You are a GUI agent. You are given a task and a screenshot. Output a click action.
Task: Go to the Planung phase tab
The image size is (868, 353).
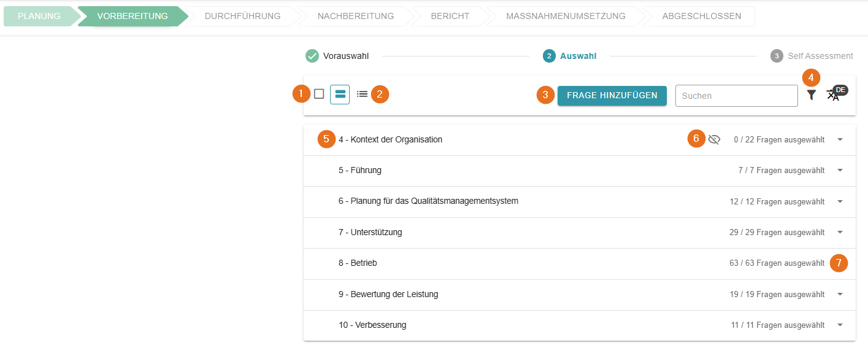(x=39, y=16)
